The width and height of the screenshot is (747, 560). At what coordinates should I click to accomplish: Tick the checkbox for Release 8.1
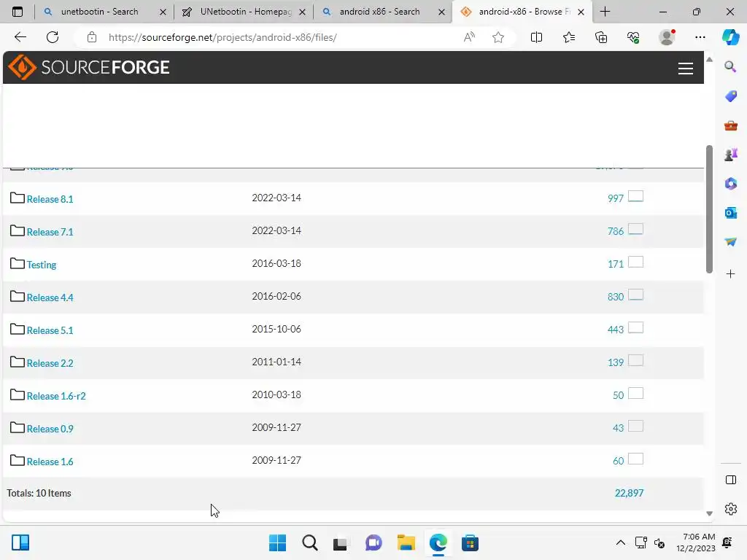point(635,196)
